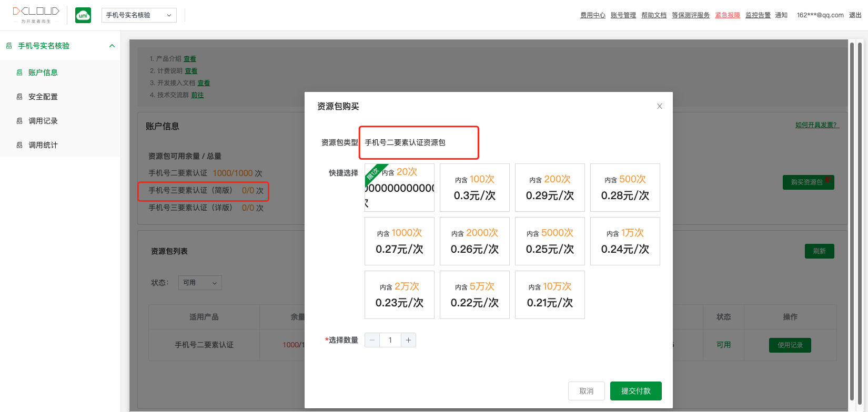
Task: Open 费用中心 in the top bar
Action: click(x=593, y=15)
